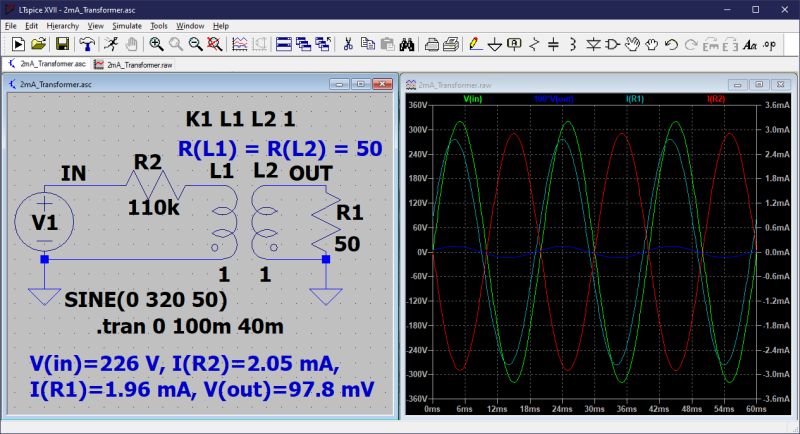This screenshot has width=800, height=434.
Task: Click the OUT net label
Action: click(311, 174)
